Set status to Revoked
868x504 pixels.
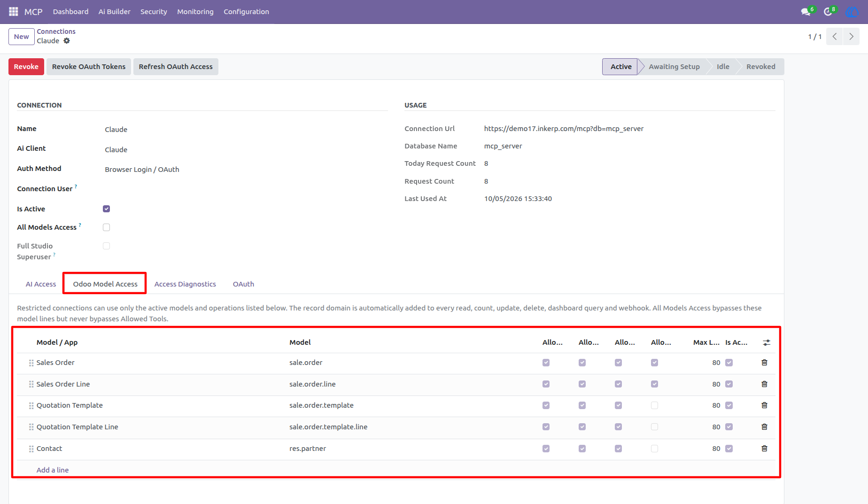tap(761, 67)
